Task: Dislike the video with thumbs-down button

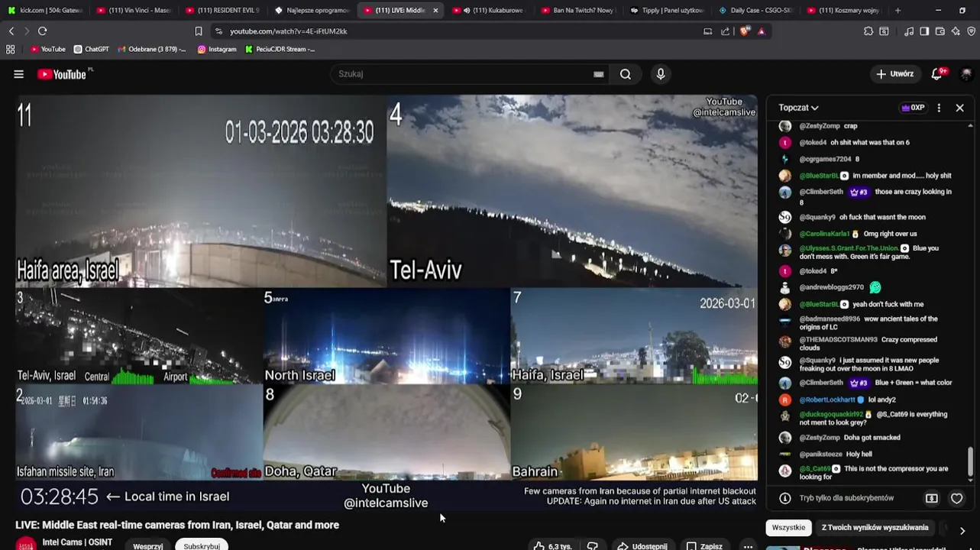Action: pyautogui.click(x=593, y=545)
